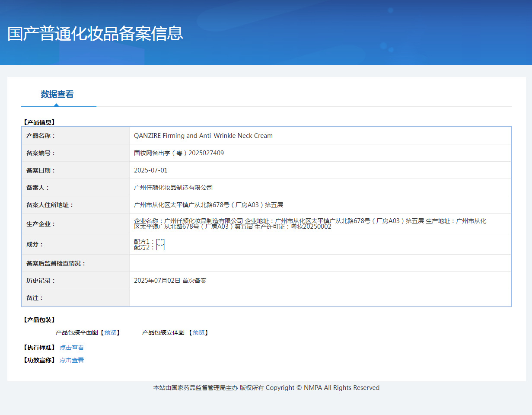Click the NMPA copyright footer text

266,388
